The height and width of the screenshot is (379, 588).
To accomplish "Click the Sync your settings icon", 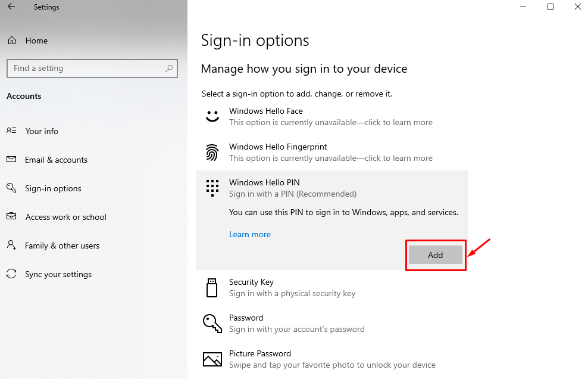I will (x=12, y=274).
